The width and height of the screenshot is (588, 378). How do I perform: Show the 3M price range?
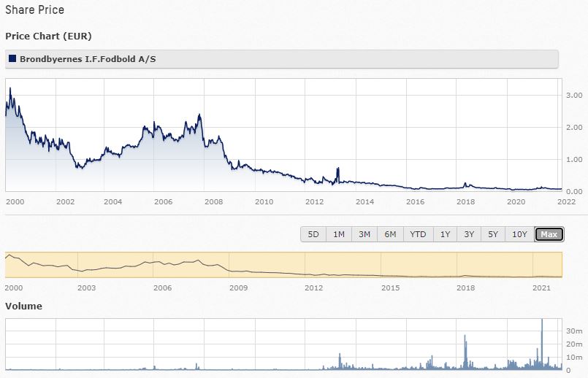point(364,234)
